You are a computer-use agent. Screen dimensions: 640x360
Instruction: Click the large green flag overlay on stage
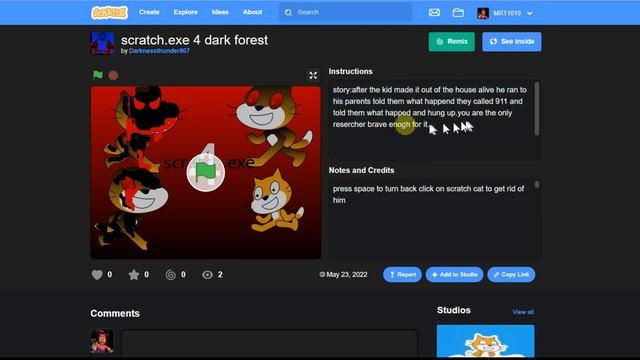206,173
